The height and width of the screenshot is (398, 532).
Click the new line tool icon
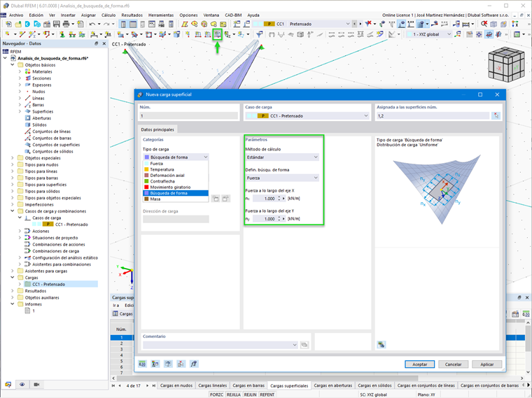click(22, 34)
